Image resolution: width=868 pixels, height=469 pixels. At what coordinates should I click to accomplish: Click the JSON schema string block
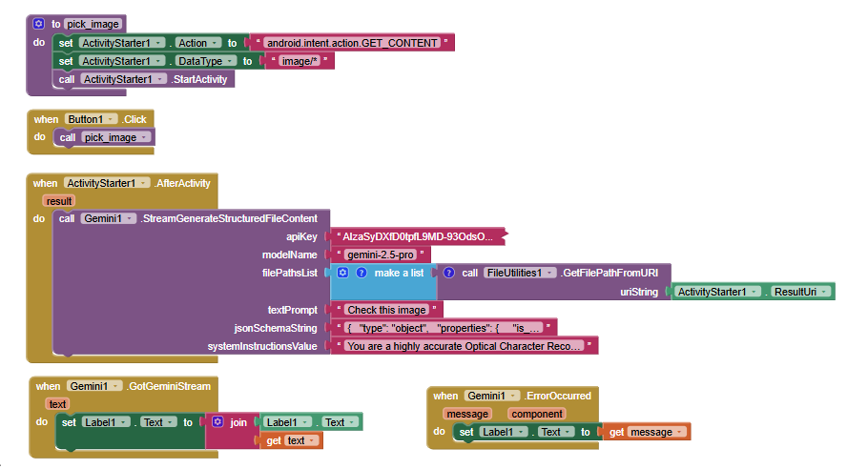[x=444, y=328]
